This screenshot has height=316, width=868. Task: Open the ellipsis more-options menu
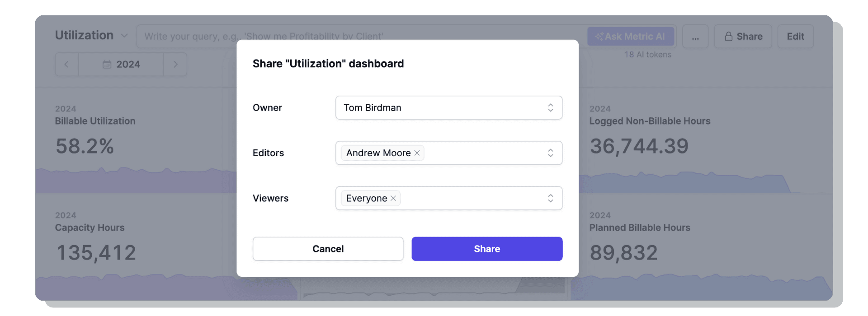[695, 36]
